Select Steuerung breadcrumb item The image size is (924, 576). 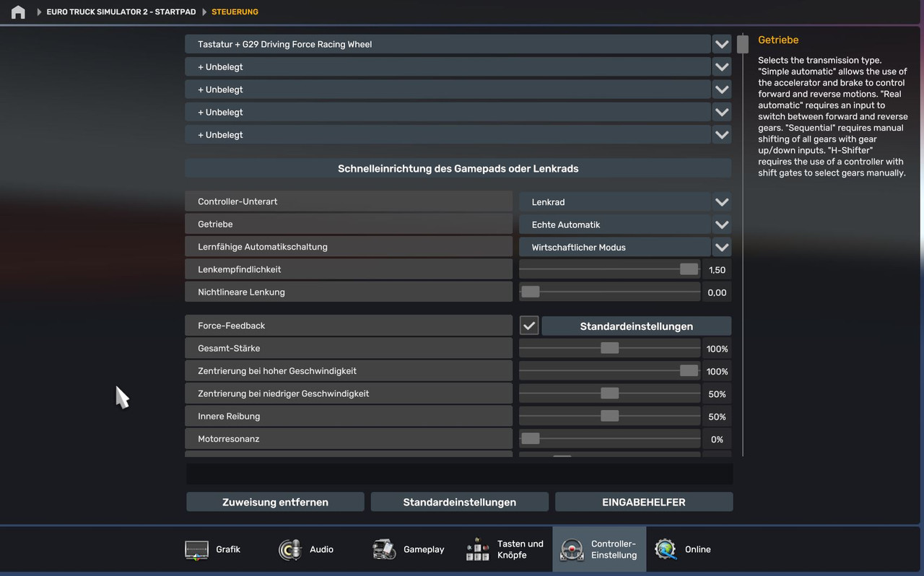pos(235,12)
